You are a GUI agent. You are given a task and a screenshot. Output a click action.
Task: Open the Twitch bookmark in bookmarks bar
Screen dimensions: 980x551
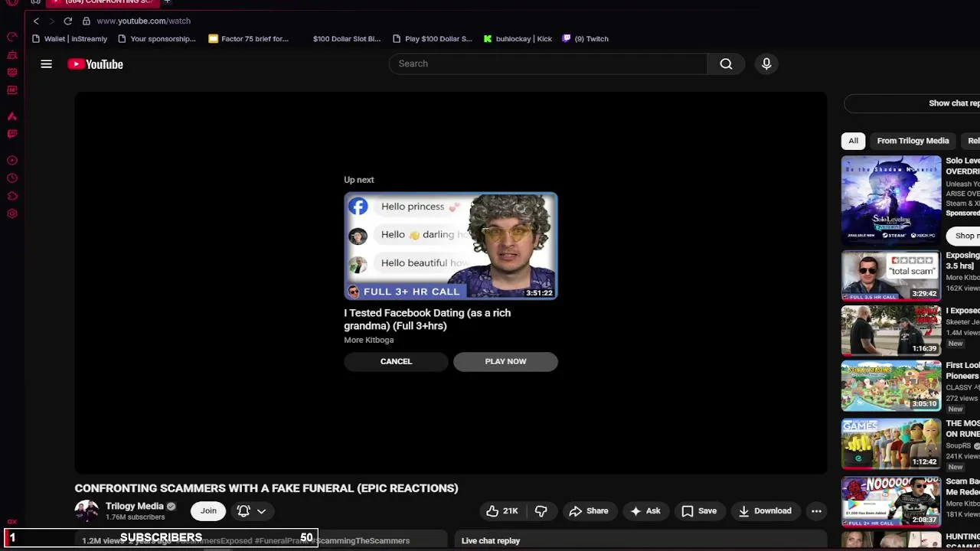point(585,38)
